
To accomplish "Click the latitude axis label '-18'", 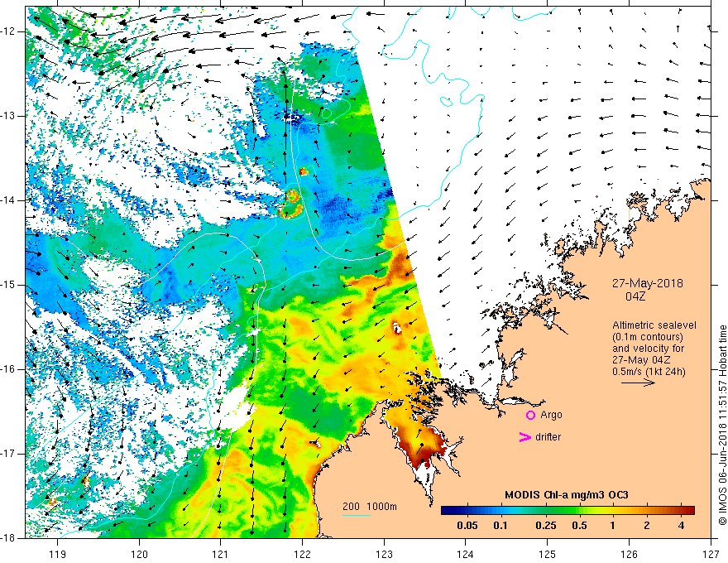I will click(9, 538).
